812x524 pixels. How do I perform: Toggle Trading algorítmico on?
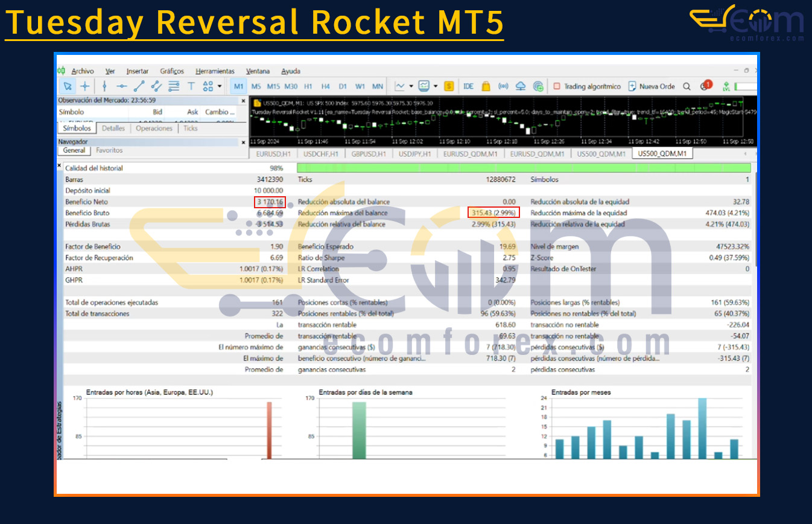[x=587, y=86]
